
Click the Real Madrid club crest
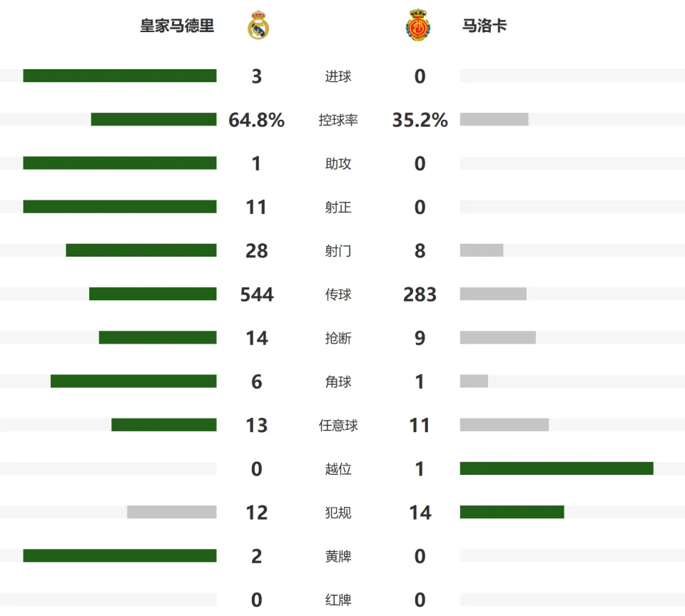(x=258, y=25)
